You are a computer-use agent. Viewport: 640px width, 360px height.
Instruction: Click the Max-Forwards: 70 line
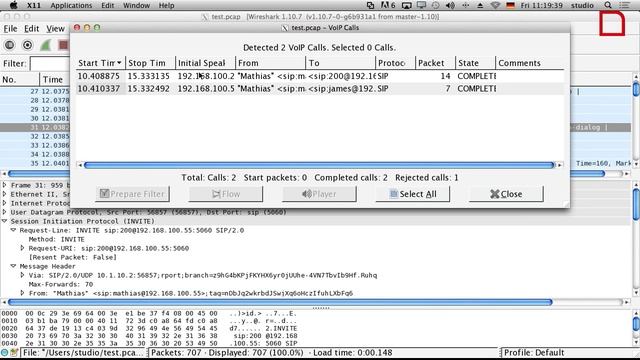[61, 284]
